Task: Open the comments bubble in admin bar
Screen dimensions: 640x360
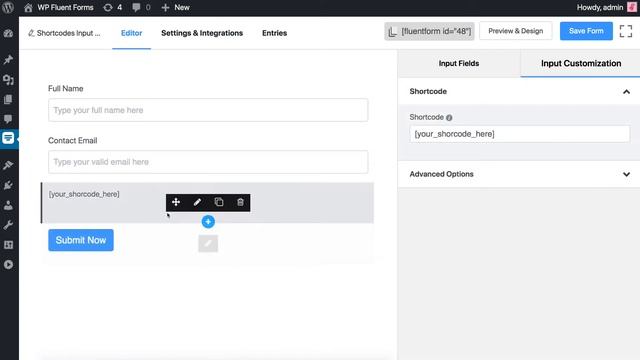Action: [141, 7]
